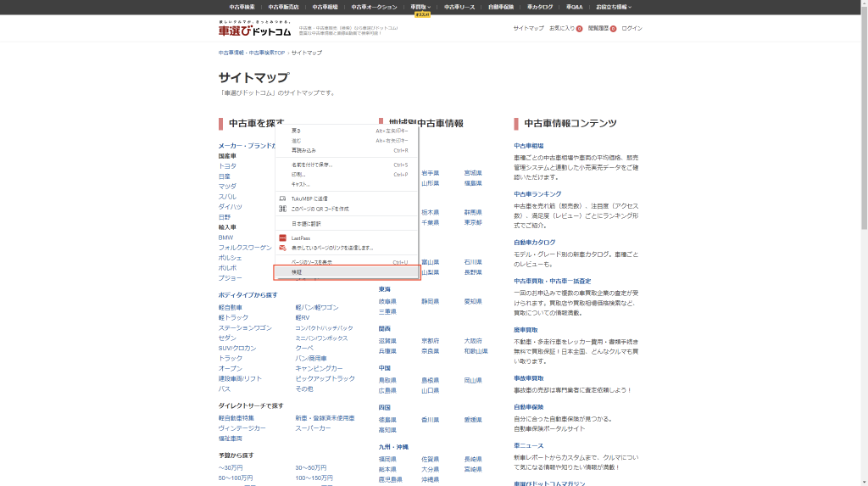Click the red mail icon for sending page link
This screenshot has height=486, width=868.
(282, 249)
